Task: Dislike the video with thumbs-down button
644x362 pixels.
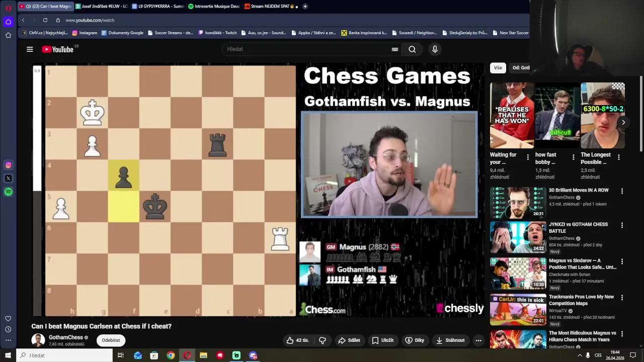Action: click(x=323, y=340)
